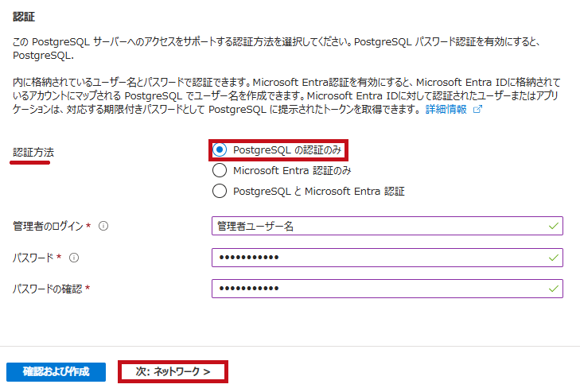580x392 pixels.
Task: Click the 認証方法 label text
Action: [x=33, y=153]
